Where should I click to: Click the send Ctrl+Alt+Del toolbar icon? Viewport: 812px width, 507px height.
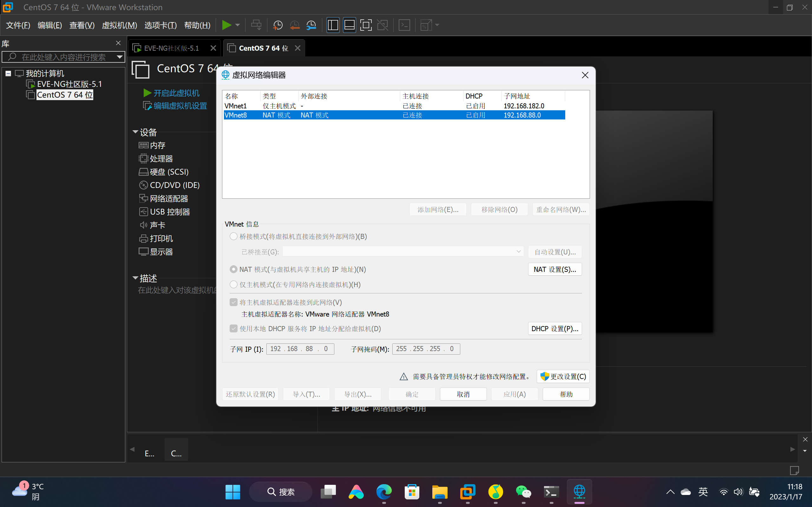256,25
